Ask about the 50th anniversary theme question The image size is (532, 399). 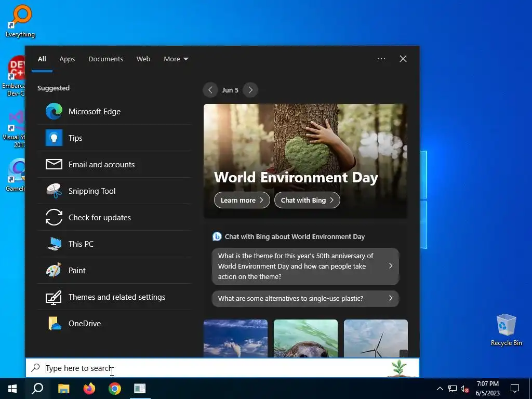(305, 267)
